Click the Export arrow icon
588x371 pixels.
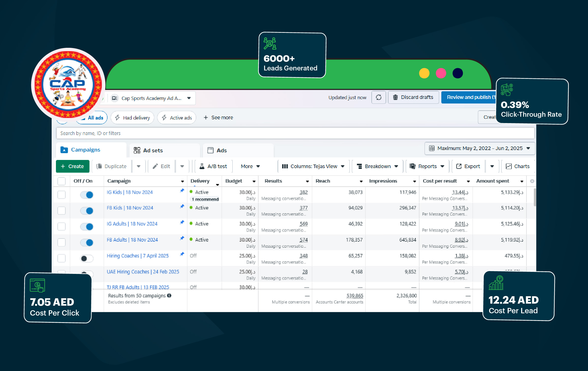pos(459,166)
